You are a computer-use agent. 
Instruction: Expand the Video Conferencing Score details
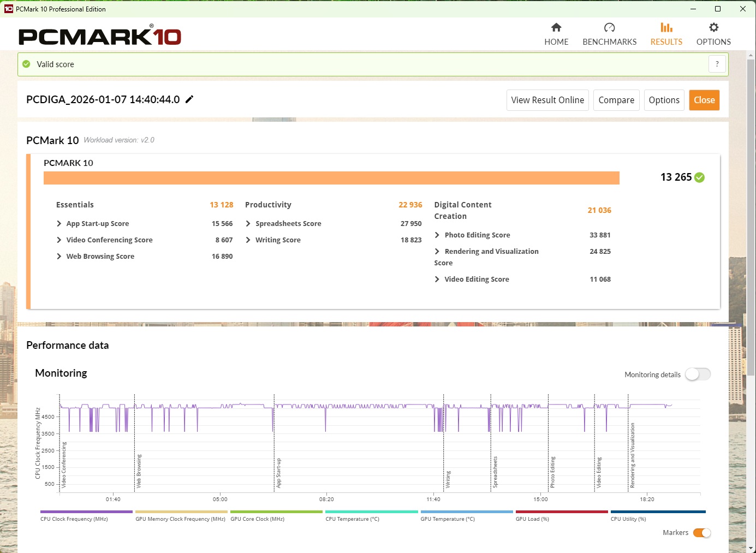[x=59, y=240]
